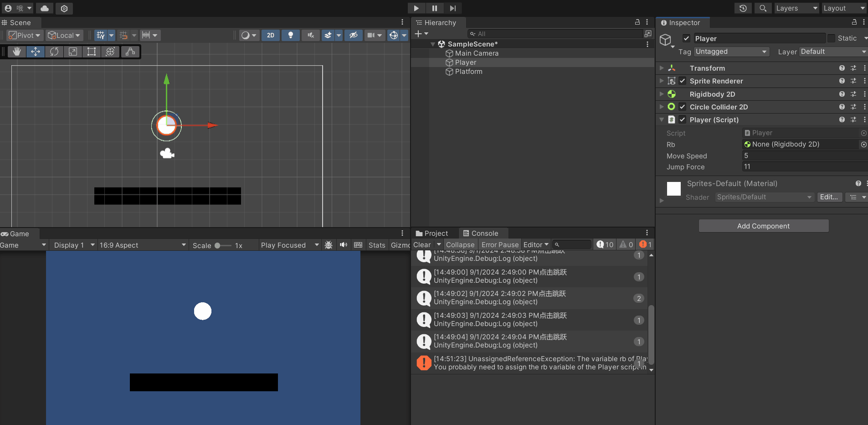Expand the Transform component
Screen dimensions: 868x425
pos(662,68)
